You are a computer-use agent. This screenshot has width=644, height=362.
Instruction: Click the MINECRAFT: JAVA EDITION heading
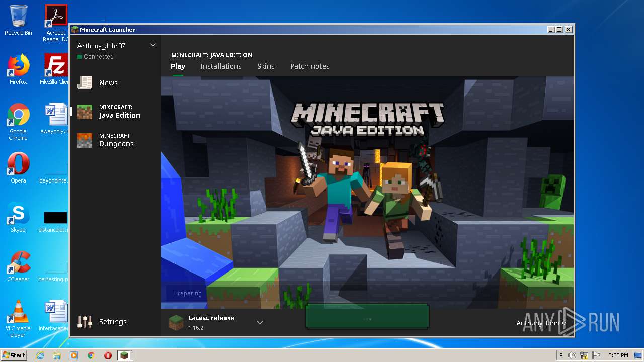coord(212,55)
